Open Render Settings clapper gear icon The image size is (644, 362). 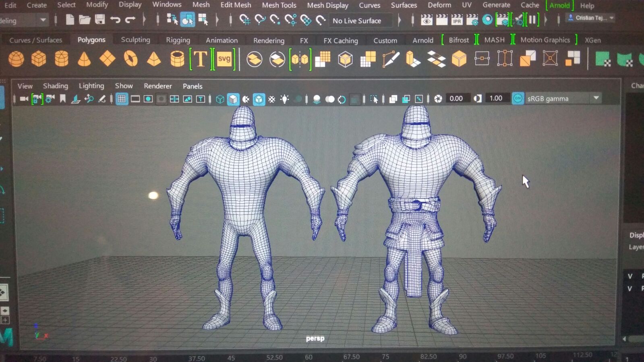click(472, 20)
